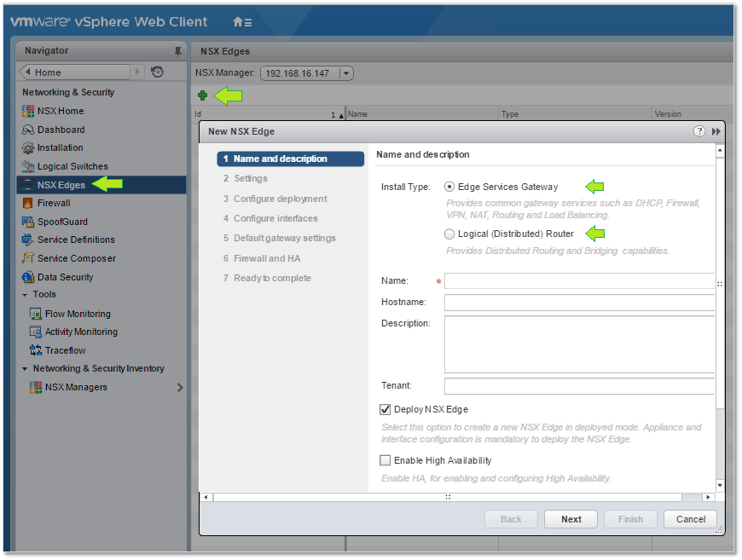Click the dialog vertical scrollbar down arrow
The image size is (742, 560).
click(720, 485)
